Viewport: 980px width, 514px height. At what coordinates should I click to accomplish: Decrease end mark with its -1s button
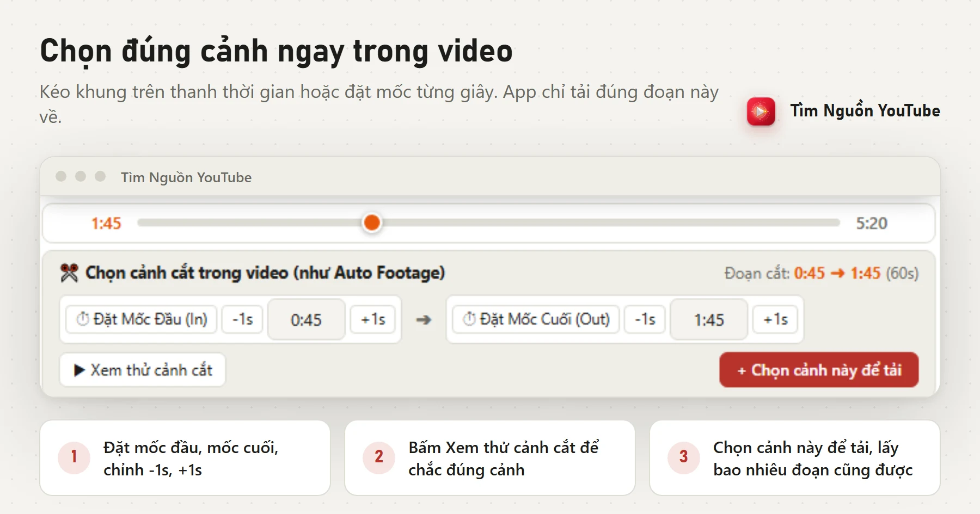click(x=645, y=319)
